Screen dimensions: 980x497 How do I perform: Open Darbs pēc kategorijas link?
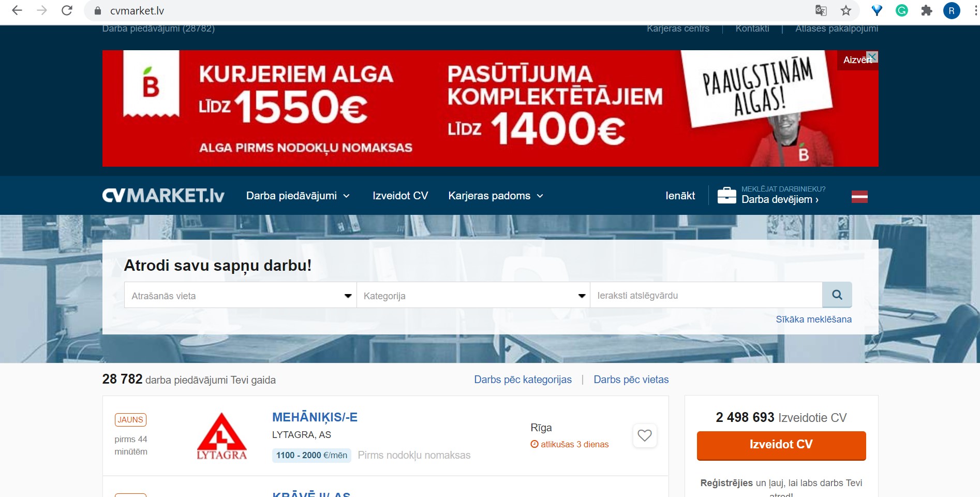click(523, 379)
